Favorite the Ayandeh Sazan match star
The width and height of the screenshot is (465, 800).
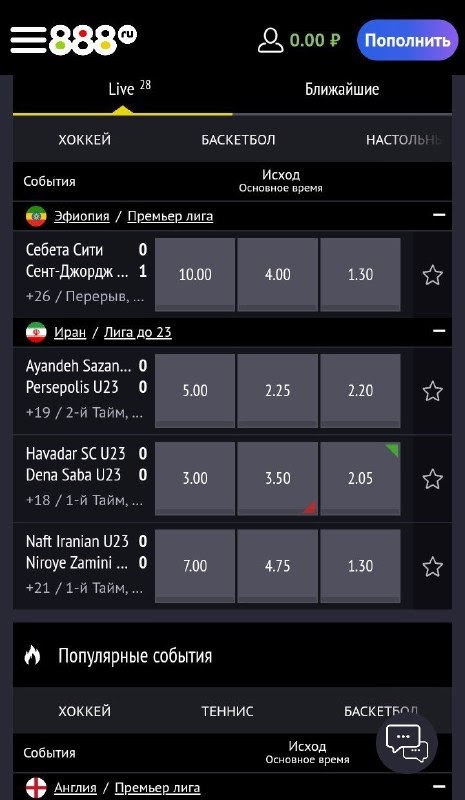(432, 391)
